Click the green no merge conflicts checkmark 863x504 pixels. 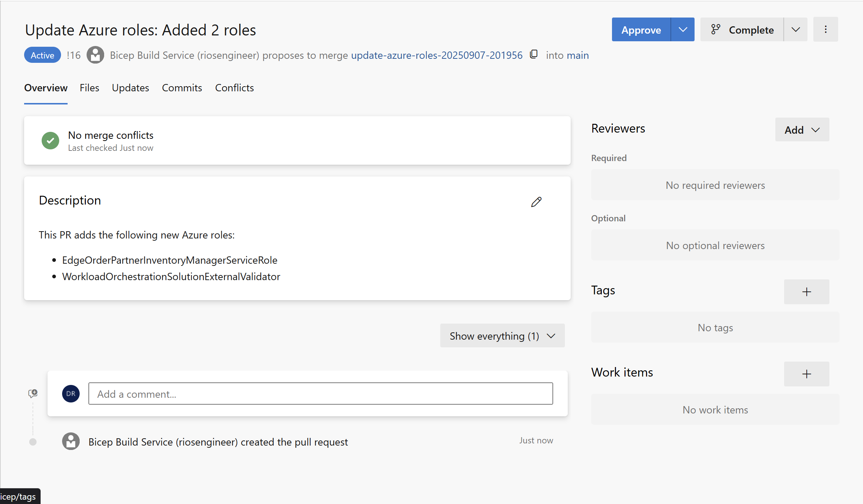tap(50, 141)
